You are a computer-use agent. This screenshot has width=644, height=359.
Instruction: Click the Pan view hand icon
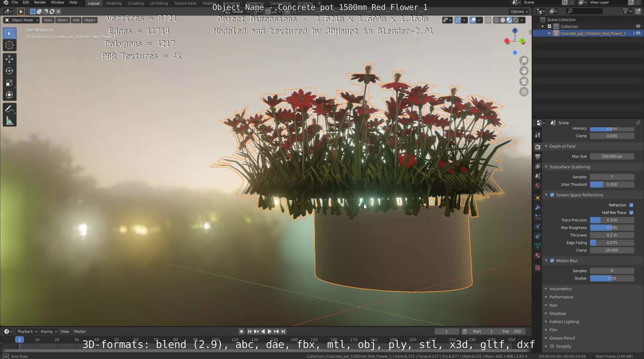click(524, 71)
